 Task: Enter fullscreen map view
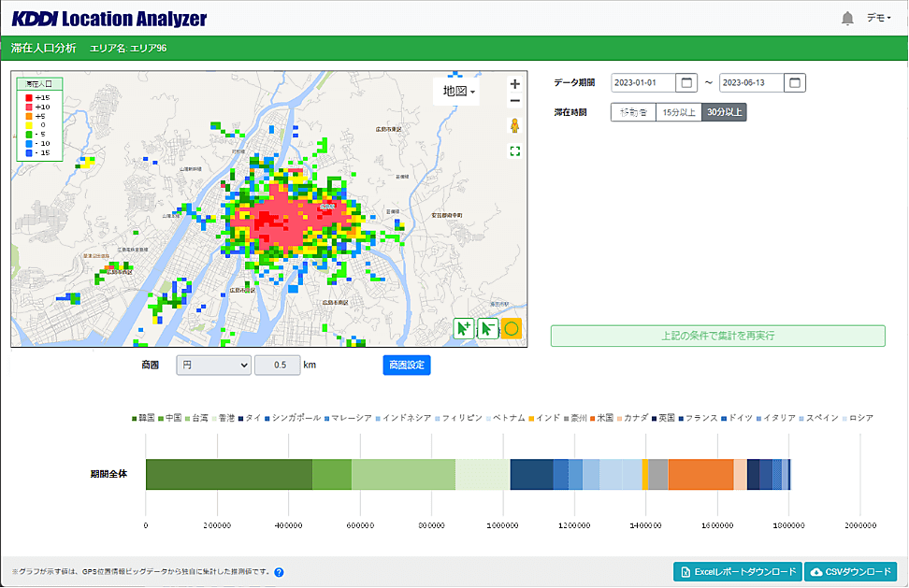click(515, 151)
